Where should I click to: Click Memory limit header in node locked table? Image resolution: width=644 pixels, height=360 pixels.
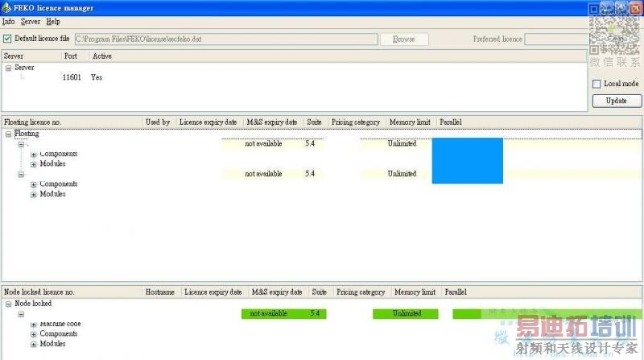[x=415, y=292]
